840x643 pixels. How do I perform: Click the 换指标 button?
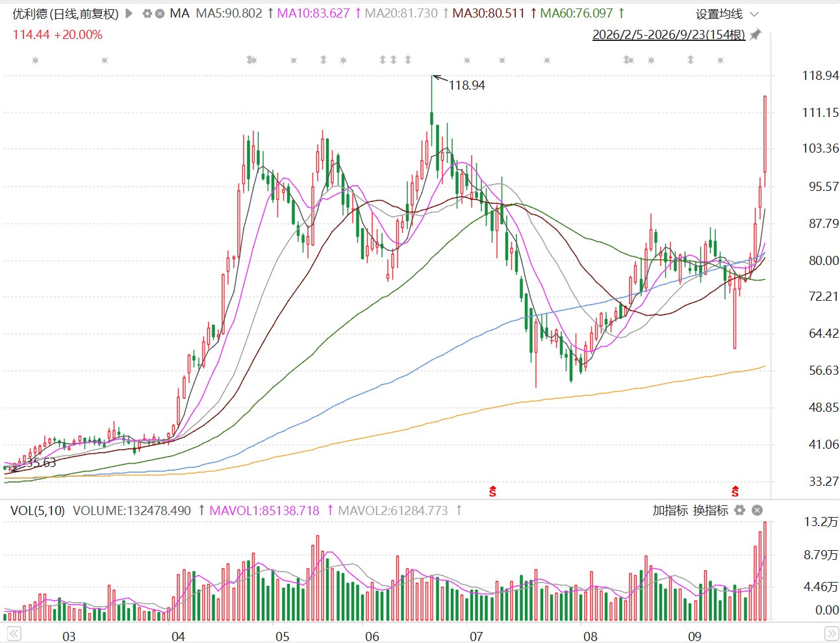click(711, 511)
